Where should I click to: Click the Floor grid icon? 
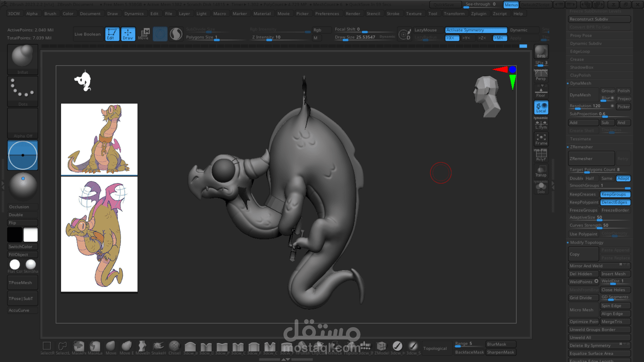541,92
